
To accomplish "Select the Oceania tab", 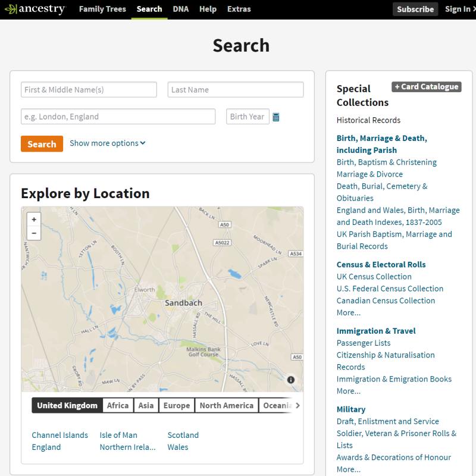I will 276,405.
